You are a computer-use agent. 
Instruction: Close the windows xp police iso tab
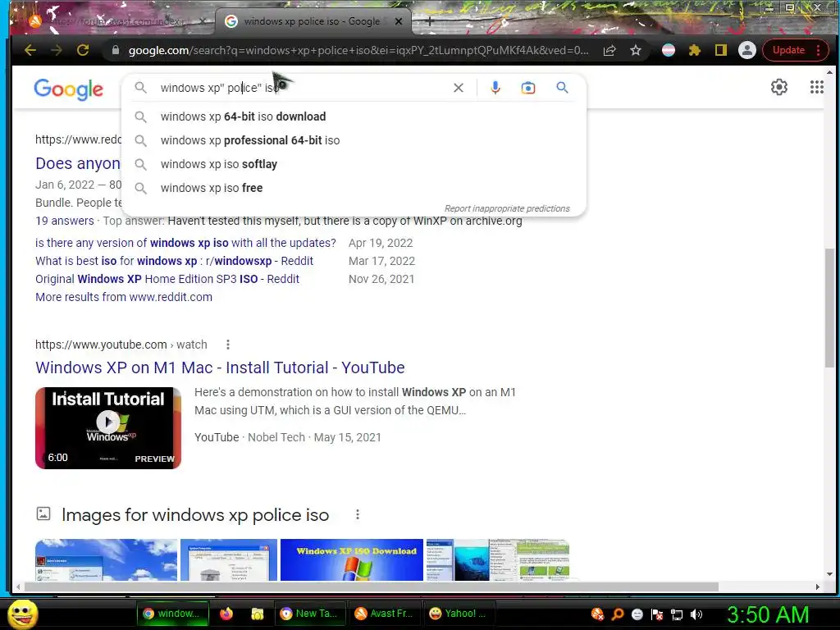click(x=398, y=21)
